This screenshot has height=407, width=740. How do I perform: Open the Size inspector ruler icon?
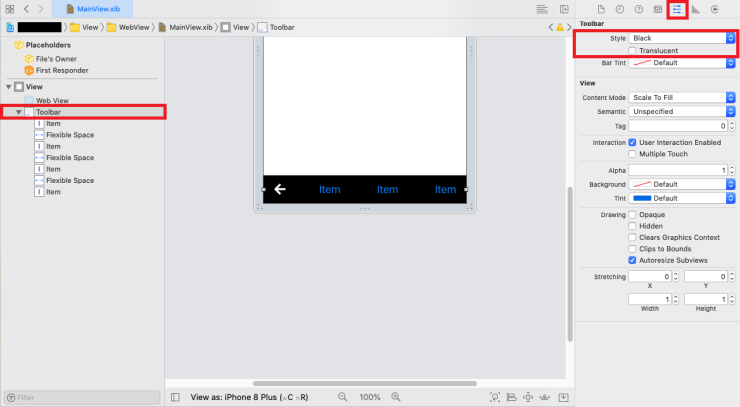point(696,10)
